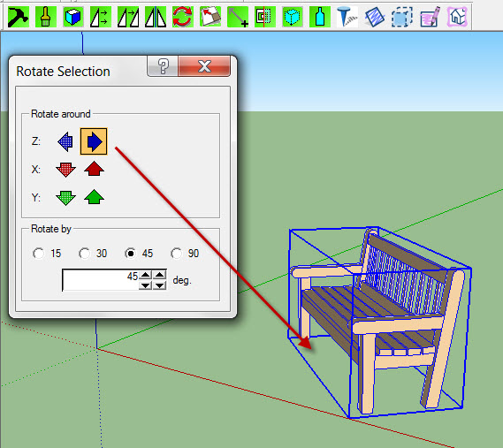Click the right up arrow of degree spinner
This screenshot has height=448, width=503.
[x=159, y=275]
